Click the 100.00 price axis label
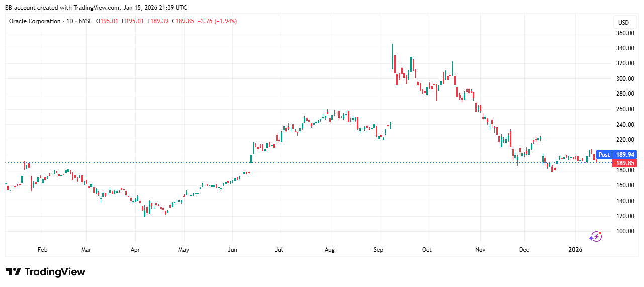Image resolution: width=644 pixels, height=287 pixels. click(x=625, y=231)
